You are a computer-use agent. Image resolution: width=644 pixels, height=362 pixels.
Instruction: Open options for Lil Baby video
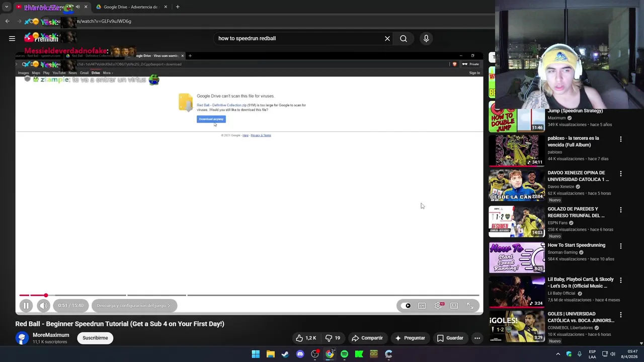coord(621,280)
